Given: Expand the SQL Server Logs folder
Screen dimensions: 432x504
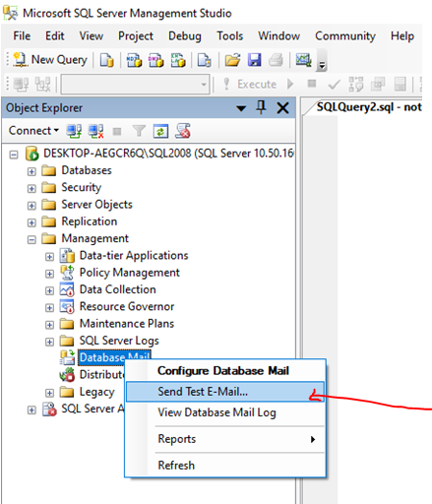Looking at the screenshot, I should tap(49, 342).
